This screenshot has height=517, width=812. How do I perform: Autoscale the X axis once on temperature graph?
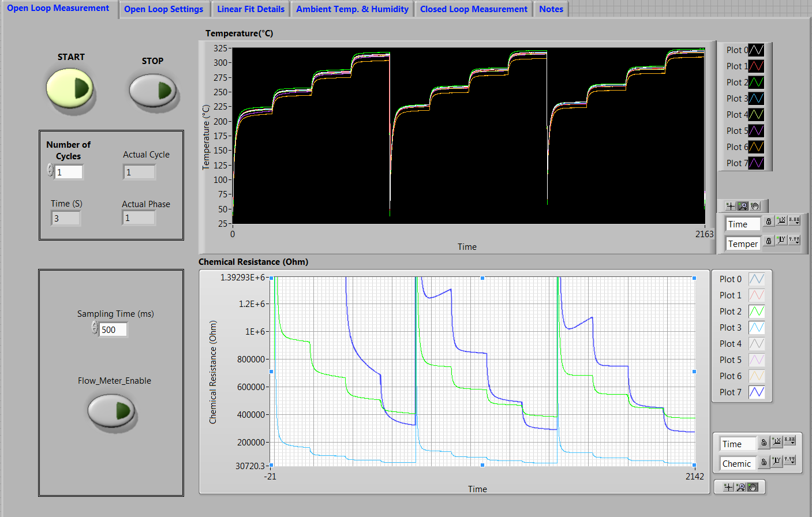(x=781, y=221)
